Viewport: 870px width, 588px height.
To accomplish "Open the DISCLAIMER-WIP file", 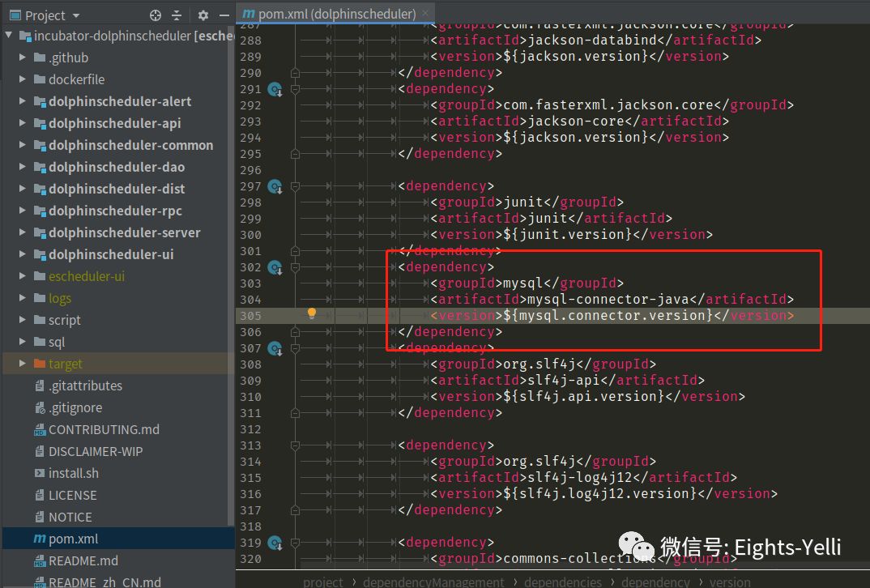I will [96, 452].
